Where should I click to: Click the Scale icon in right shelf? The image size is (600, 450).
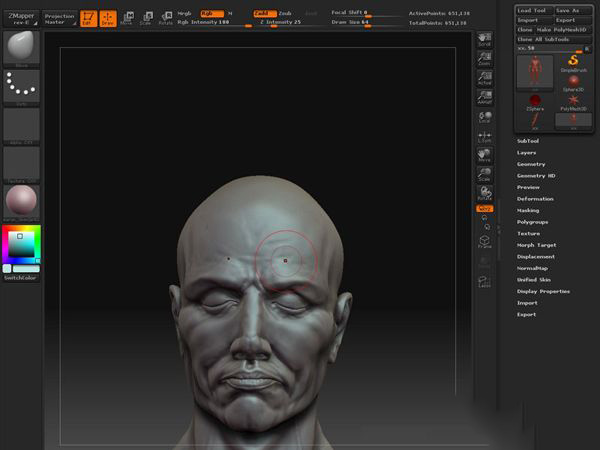(484, 175)
